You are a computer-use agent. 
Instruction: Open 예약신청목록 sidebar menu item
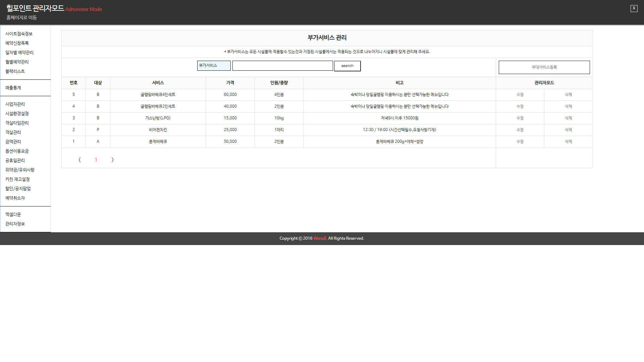pyautogui.click(x=17, y=43)
